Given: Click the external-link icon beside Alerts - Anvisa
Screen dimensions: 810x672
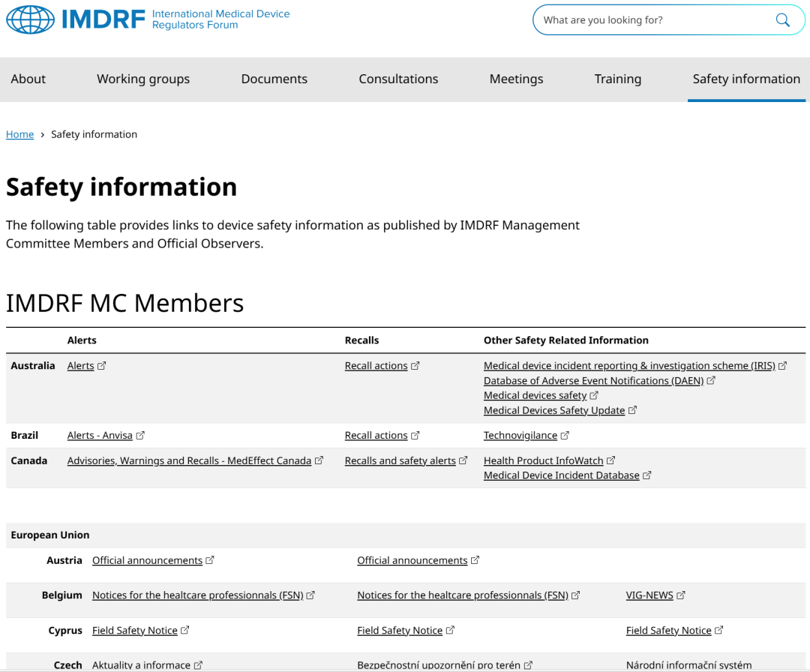Looking at the screenshot, I should pyautogui.click(x=140, y=436).
